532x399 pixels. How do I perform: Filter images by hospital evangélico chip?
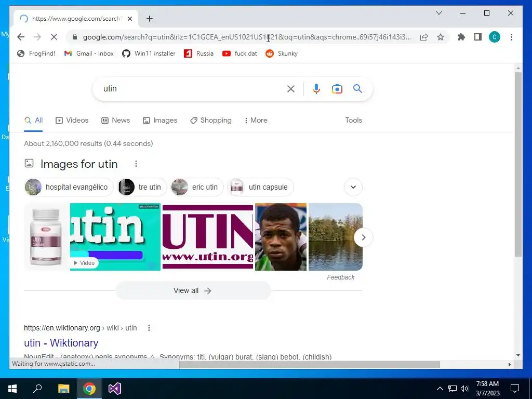point(69,187)
